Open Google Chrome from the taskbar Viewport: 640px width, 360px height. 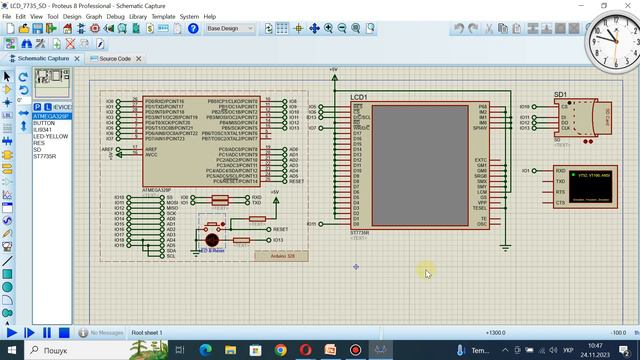(280, 350)
